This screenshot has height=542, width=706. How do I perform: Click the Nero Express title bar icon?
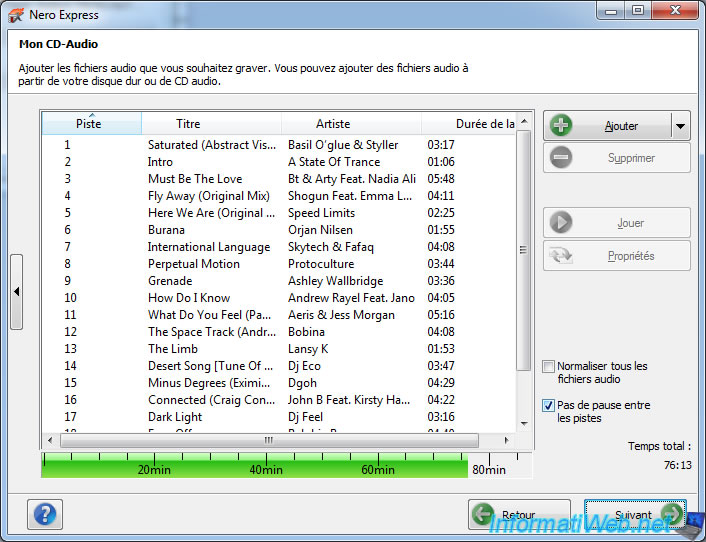coord(13,12)
